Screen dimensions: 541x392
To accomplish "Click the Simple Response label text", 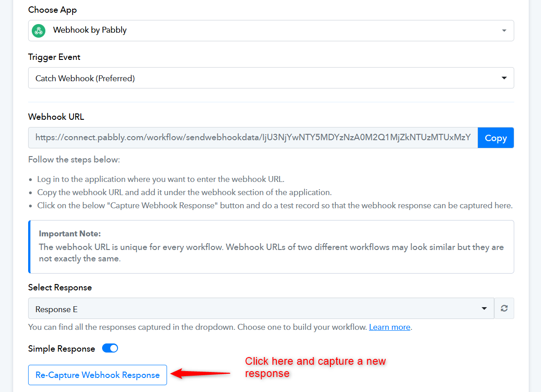I will point(61,348).
